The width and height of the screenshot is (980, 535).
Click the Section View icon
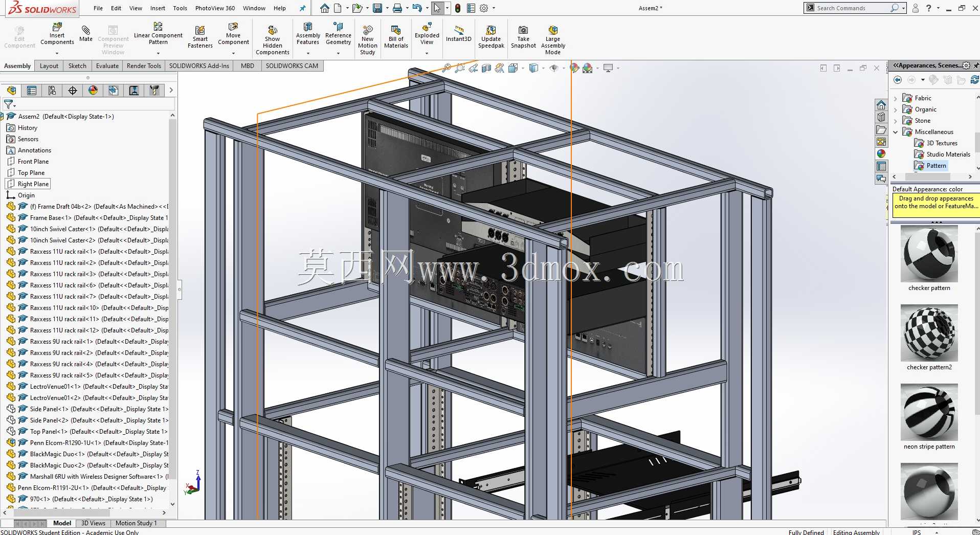click(x=486, y=68)
